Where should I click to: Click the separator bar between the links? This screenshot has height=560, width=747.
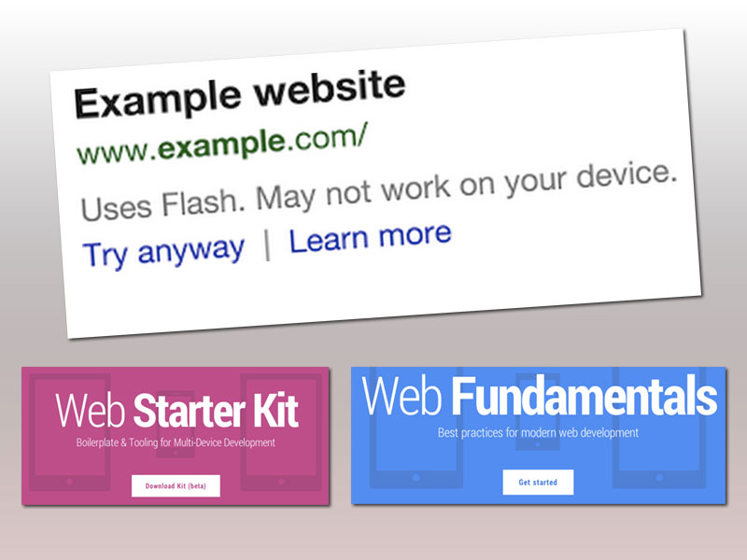267,245
